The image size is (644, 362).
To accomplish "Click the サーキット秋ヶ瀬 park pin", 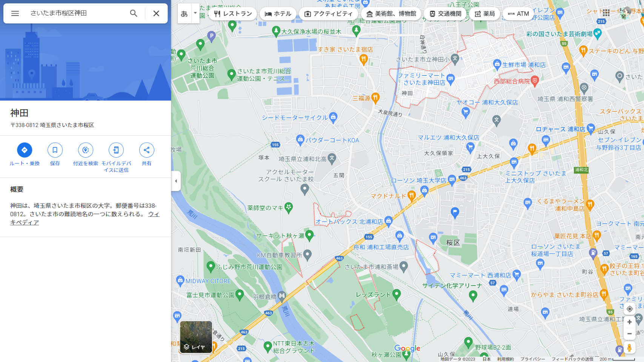I will (x=309, y=235).
